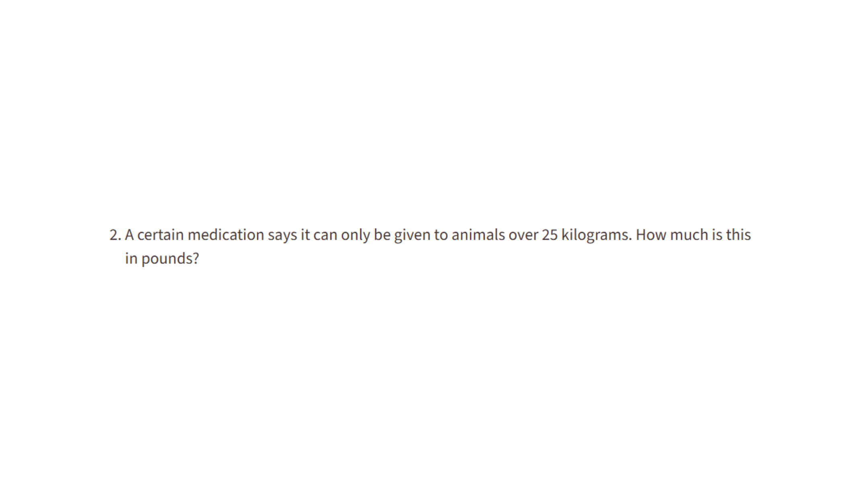Click the capital "A" starting the sentence
Image resolution: width=868 pixels, height=488 pixels.
pos(129,235)
